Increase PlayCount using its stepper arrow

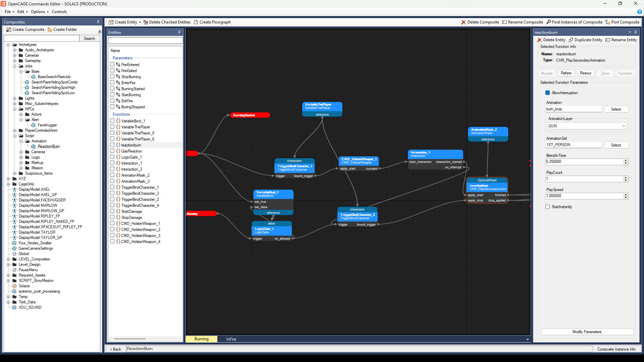pos(626,177)
